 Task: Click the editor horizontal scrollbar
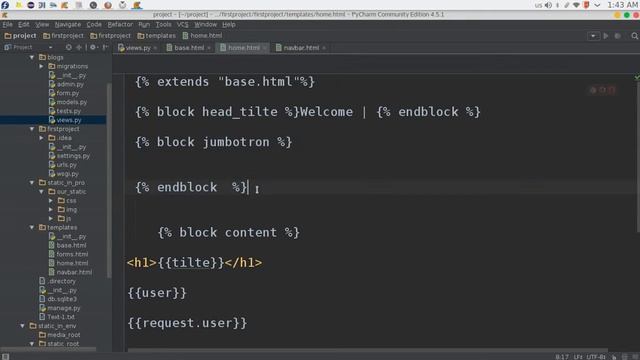pos(367,350)
